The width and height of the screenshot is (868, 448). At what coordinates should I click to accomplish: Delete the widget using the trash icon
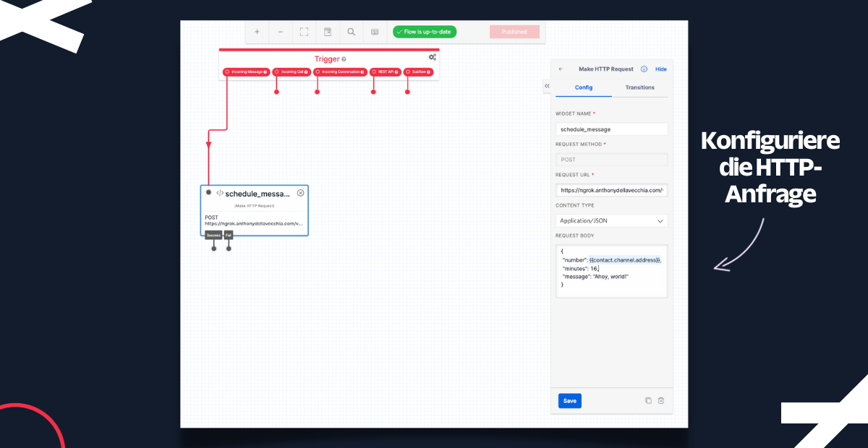[x=661, y=400]
